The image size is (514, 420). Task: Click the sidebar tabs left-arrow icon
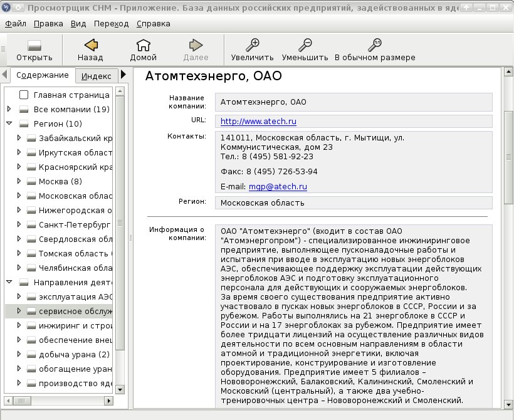tap(4, 75)
